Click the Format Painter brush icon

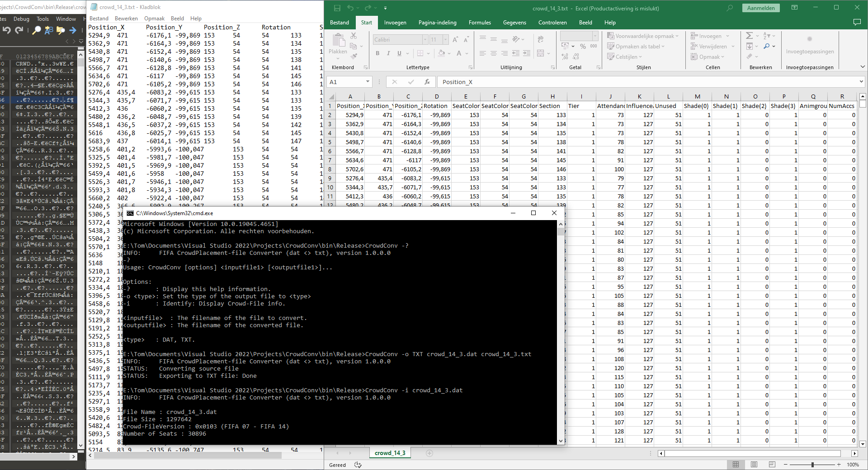[354, 56]
